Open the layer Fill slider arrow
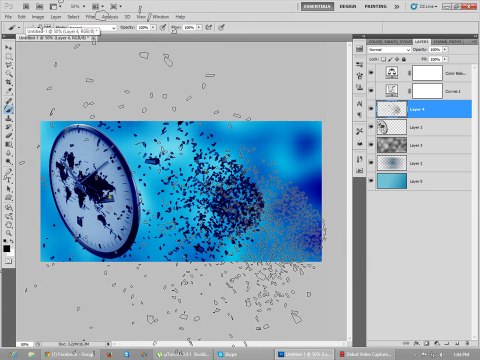 tap(445, 59)
